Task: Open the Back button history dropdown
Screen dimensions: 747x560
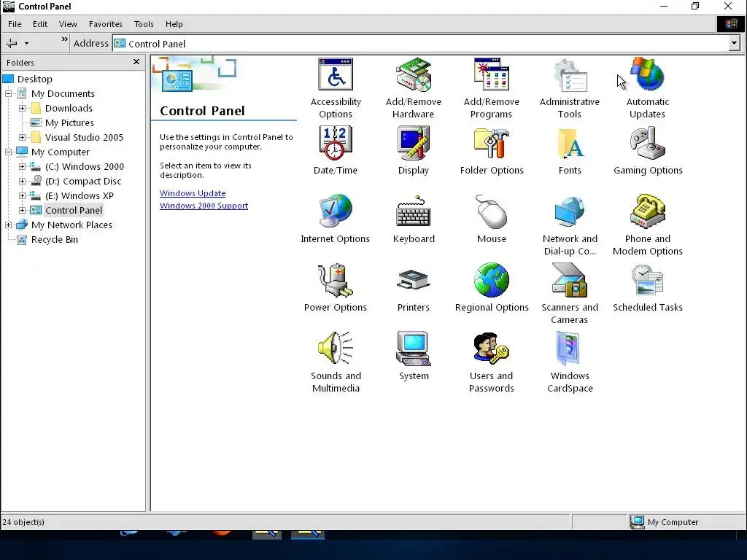Action: click(27, 44)
